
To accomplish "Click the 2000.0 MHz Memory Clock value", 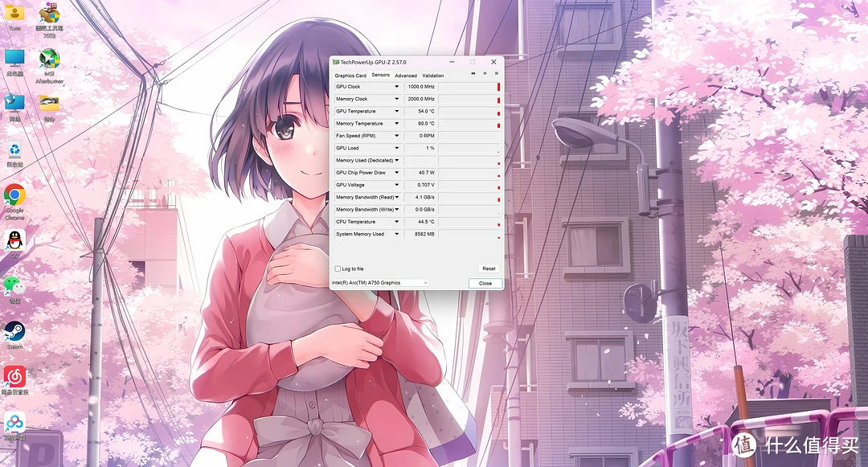I will (x=420, y=99).
